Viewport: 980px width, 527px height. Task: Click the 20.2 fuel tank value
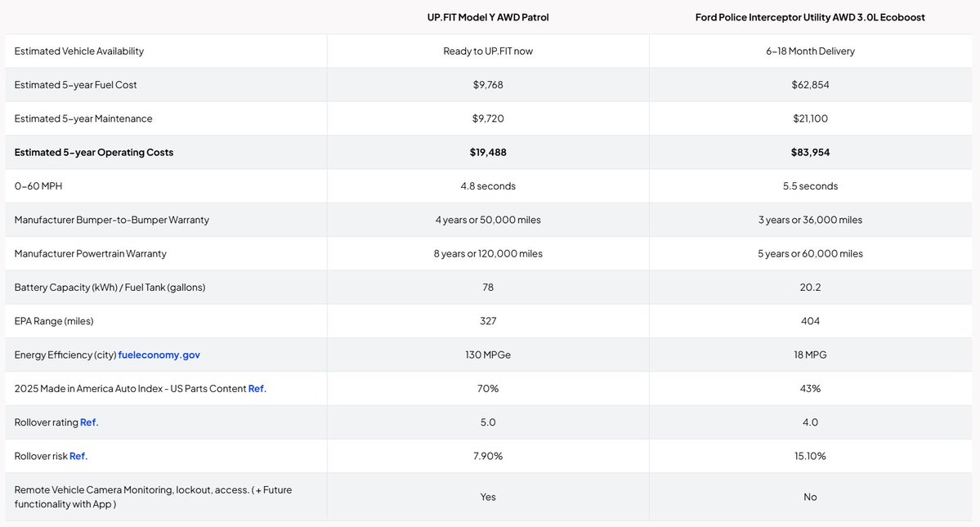coord(810,287)
